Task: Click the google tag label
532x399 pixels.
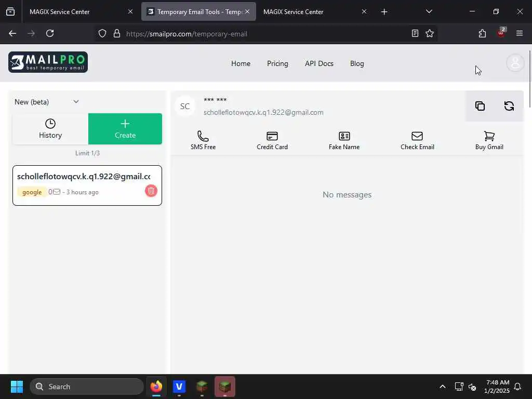Action: tap(32, 192)
